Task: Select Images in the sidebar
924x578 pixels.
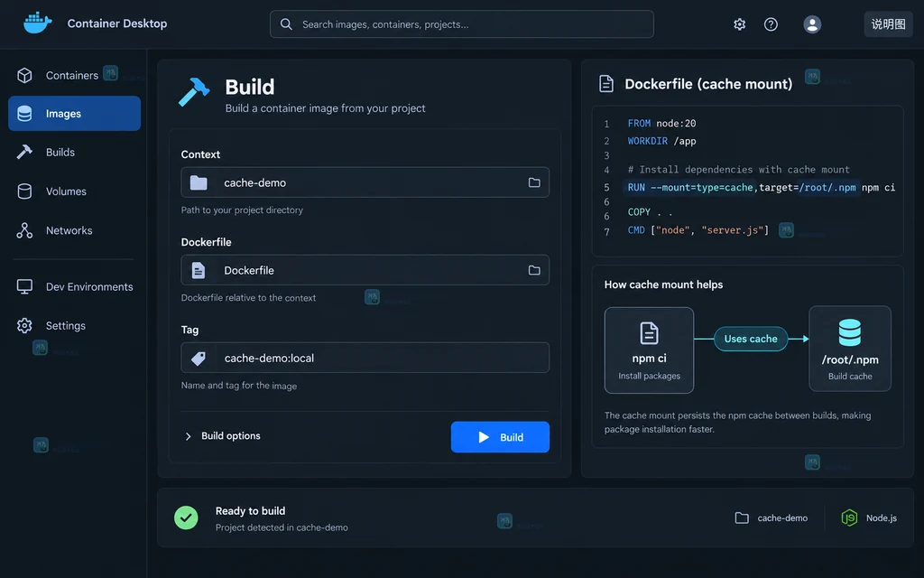Action: pos(74,113)
